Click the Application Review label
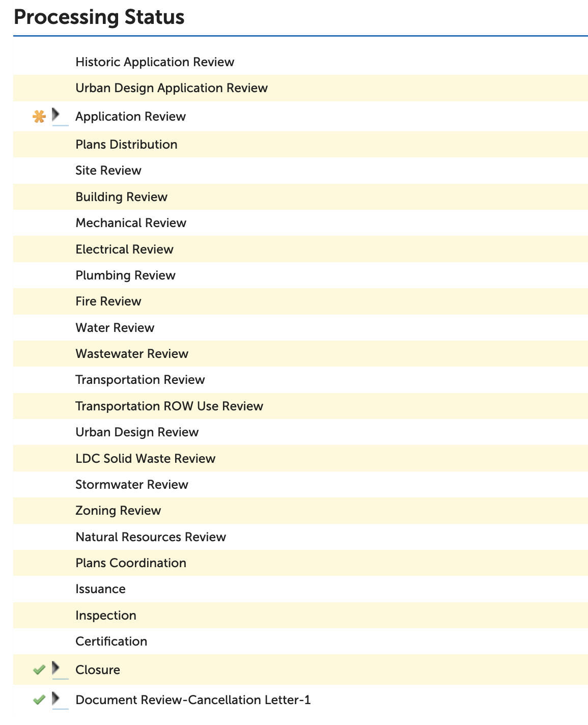Viewport: 588px width, 725px height. pyautogui.click(x=131, y=117)
